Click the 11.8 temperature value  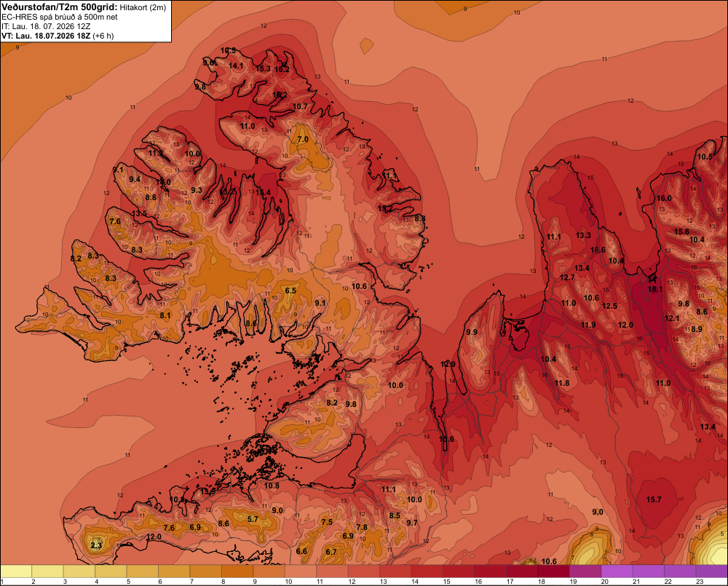pyautogui.click(x=562, y=383)
